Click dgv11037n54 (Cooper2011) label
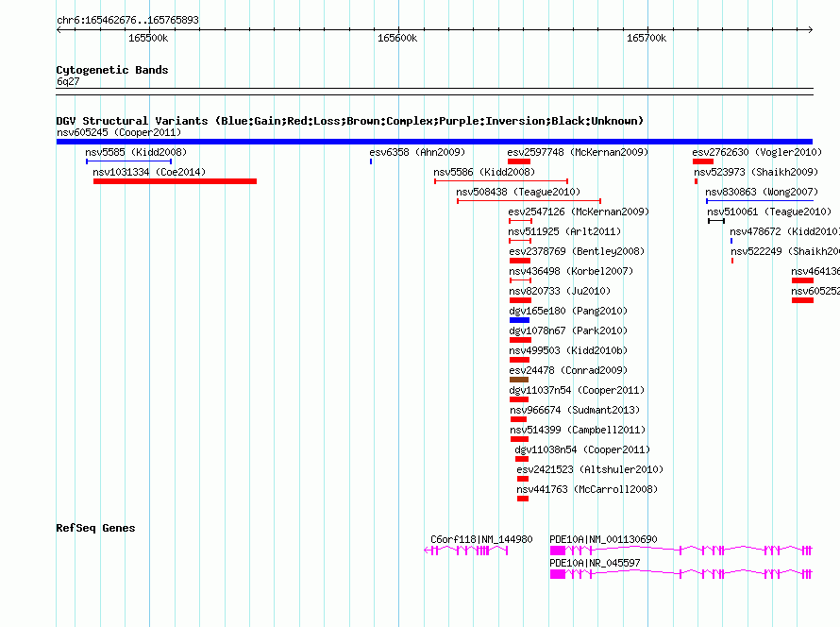 (x=577, y=390)
